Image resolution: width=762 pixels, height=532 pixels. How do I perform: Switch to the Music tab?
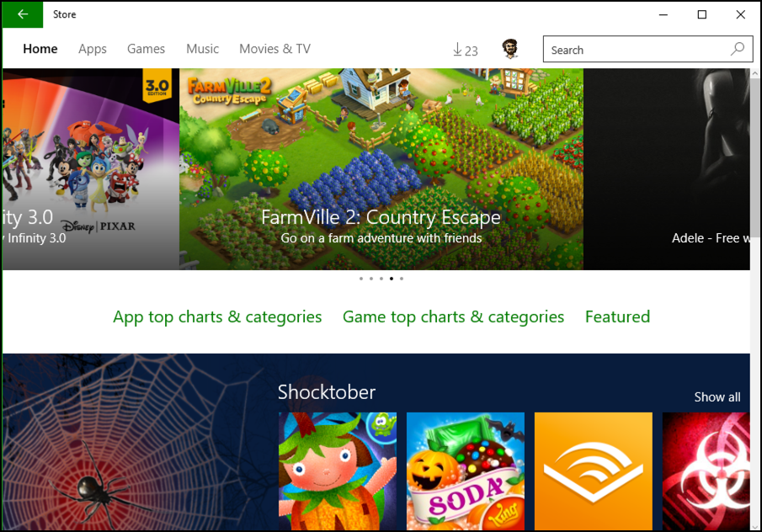203,49
